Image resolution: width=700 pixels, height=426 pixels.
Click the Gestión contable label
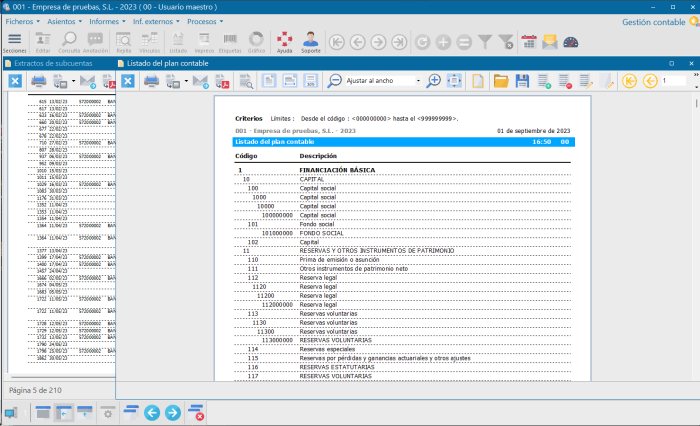click(654, 21)
